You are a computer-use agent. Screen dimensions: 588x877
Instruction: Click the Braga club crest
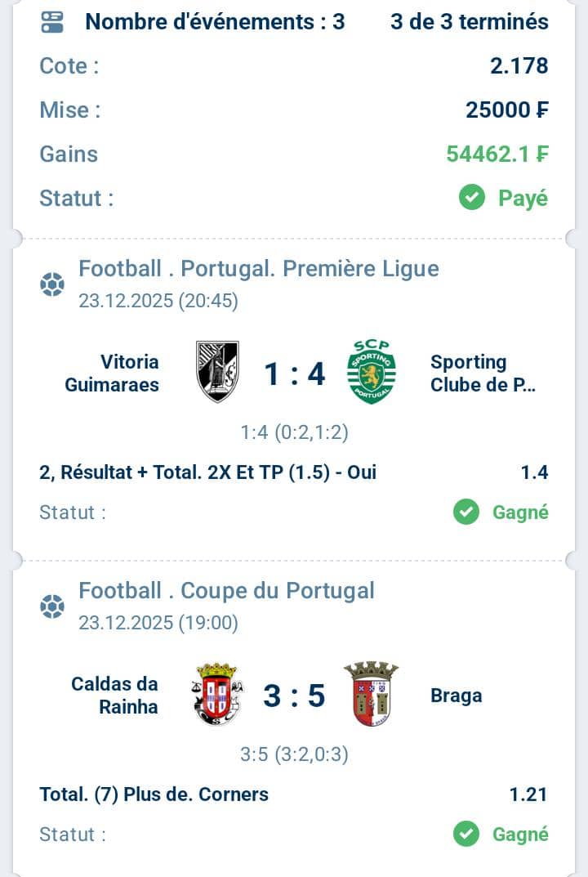point(371,695)
